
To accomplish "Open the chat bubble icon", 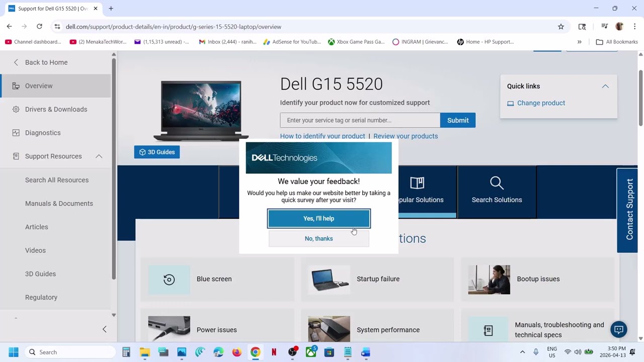I will click(x=619, y=329).
